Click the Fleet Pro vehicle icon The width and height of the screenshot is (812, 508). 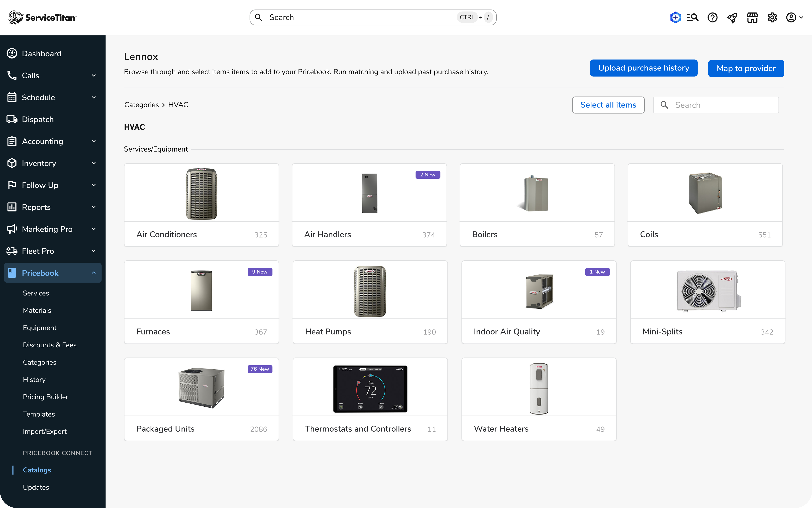click(x=12, y=251)
